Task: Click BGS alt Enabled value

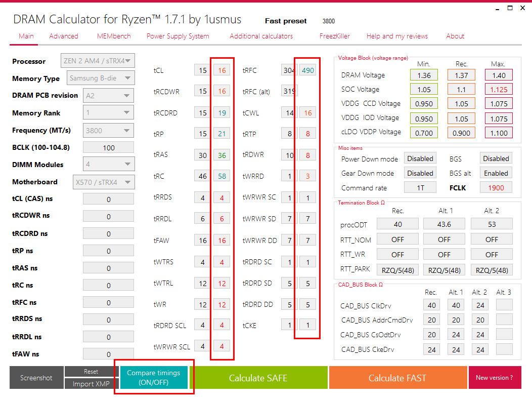Action: coord(496,173)
